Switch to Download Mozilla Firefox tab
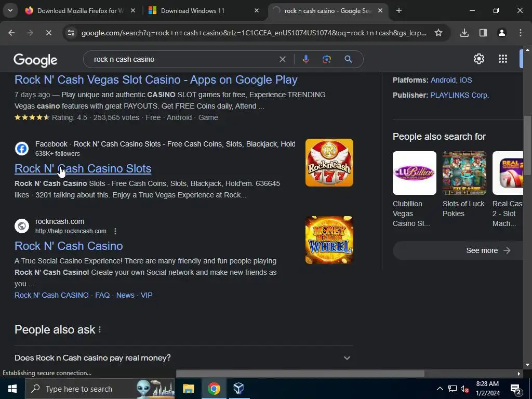 pos(80,10)
